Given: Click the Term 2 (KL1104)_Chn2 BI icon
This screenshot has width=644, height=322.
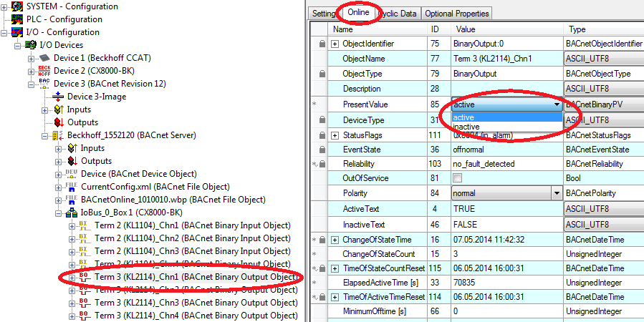Looking at the screenshot, I should (84, 238).
